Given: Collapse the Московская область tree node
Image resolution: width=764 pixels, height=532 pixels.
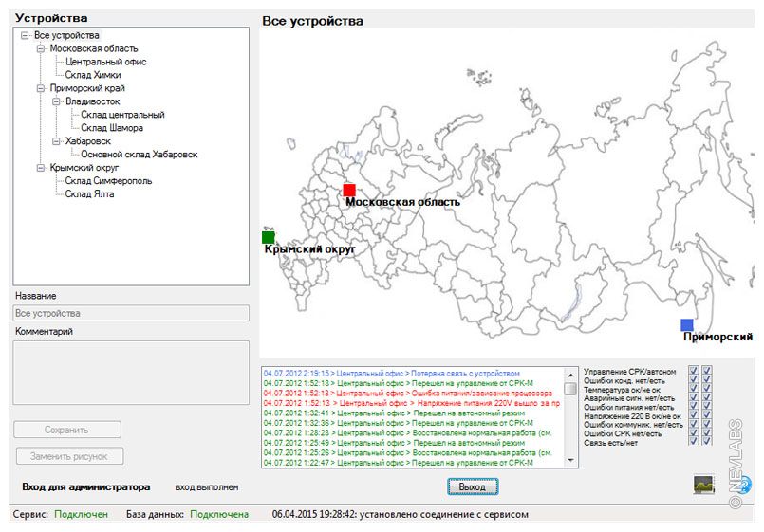Looking at the screenshot, I should [41, 48].
